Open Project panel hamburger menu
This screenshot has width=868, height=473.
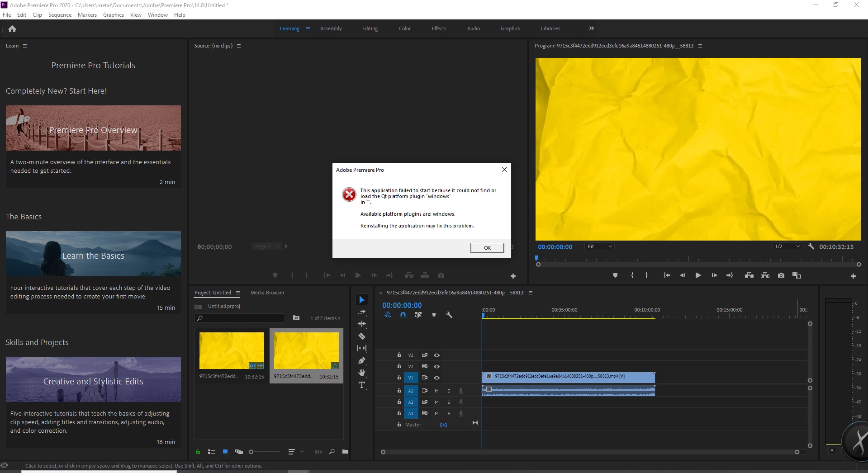(x=238, y=293)
